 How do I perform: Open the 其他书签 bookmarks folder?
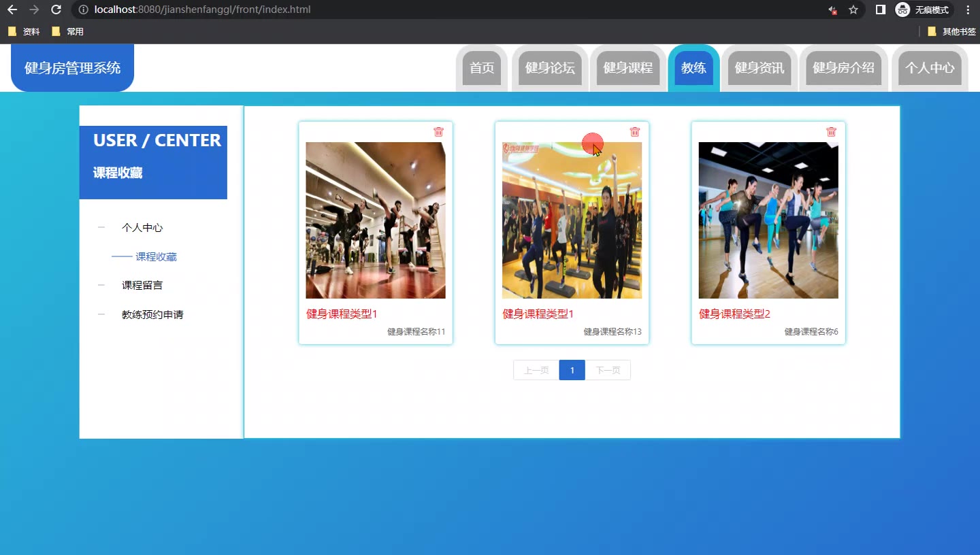(x=951, y=31)
